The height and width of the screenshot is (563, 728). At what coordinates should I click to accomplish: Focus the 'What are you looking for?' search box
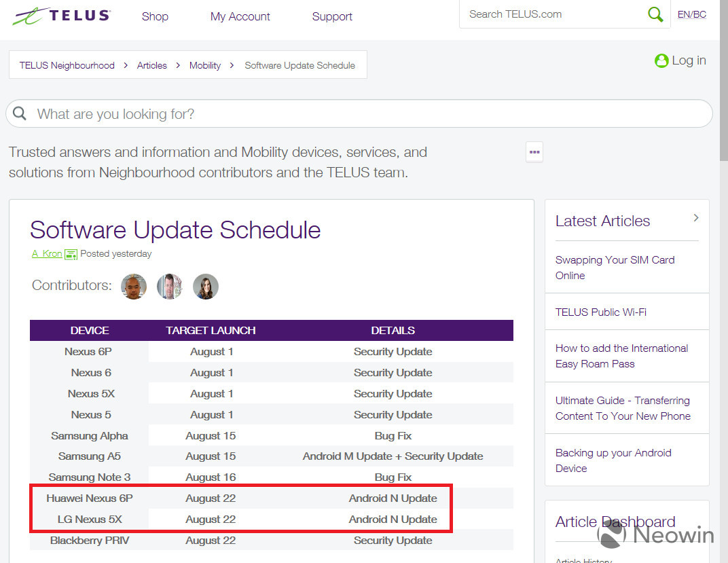click(359, 113)
